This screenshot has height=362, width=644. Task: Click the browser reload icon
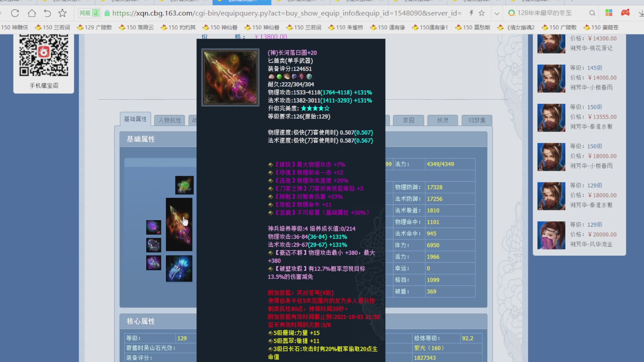tap(15, 13)
